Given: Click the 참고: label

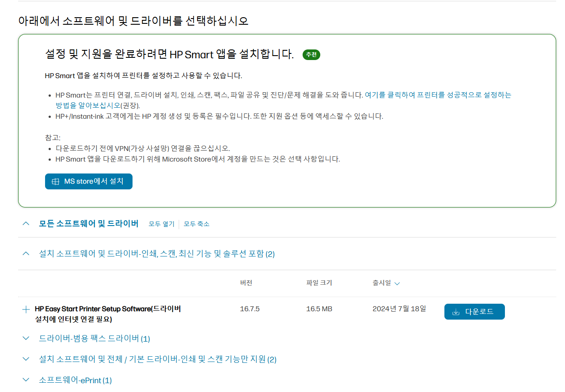Looking at the screenshot, I should [x=53, y=138].
